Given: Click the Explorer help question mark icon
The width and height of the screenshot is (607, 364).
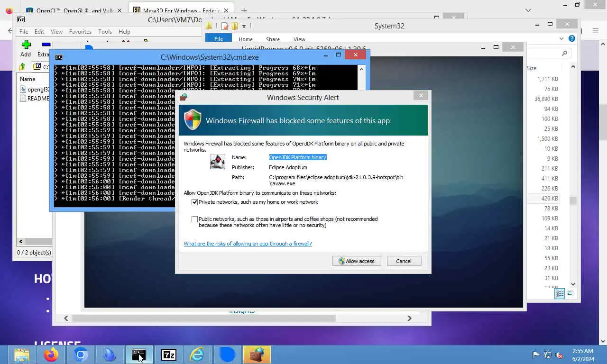Looking at the screenshot, I should (572, 39).
